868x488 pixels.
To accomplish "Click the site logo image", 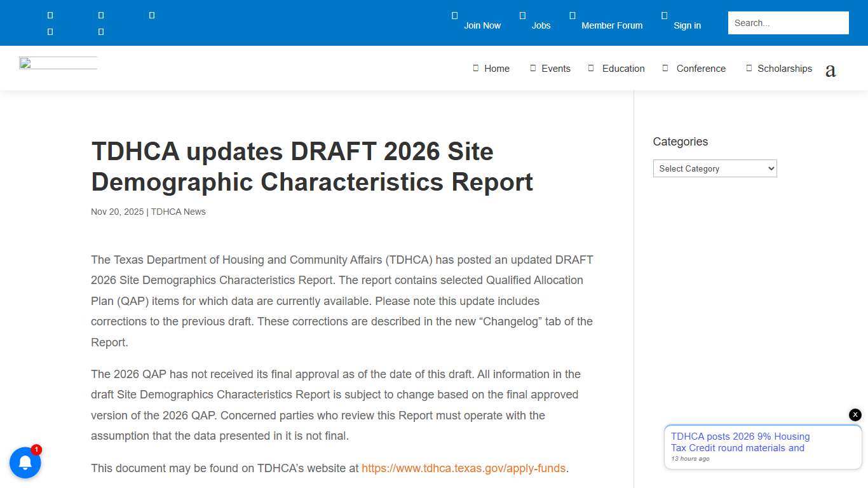I will [57, 63].
